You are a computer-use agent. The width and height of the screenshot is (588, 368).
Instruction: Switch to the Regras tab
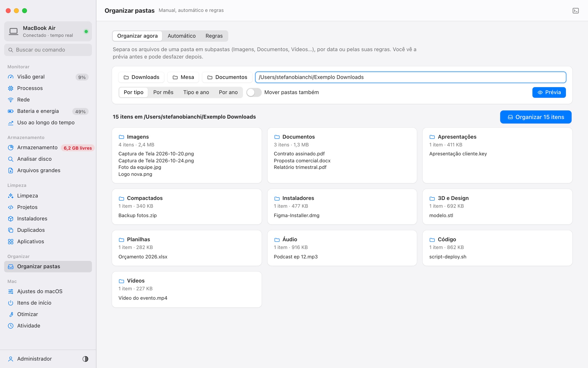pyautogui.click(x=214, y=36)
